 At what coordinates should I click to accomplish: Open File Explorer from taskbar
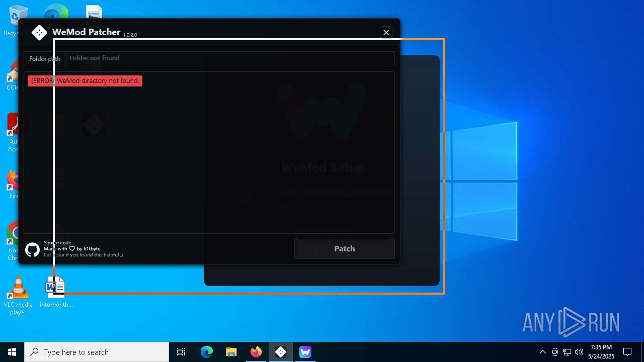231,352
